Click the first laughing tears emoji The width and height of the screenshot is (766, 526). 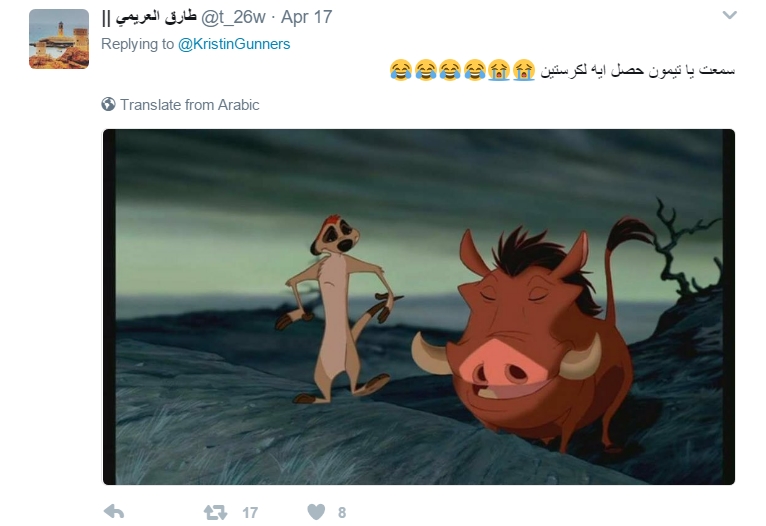click(x=401, y=70)
